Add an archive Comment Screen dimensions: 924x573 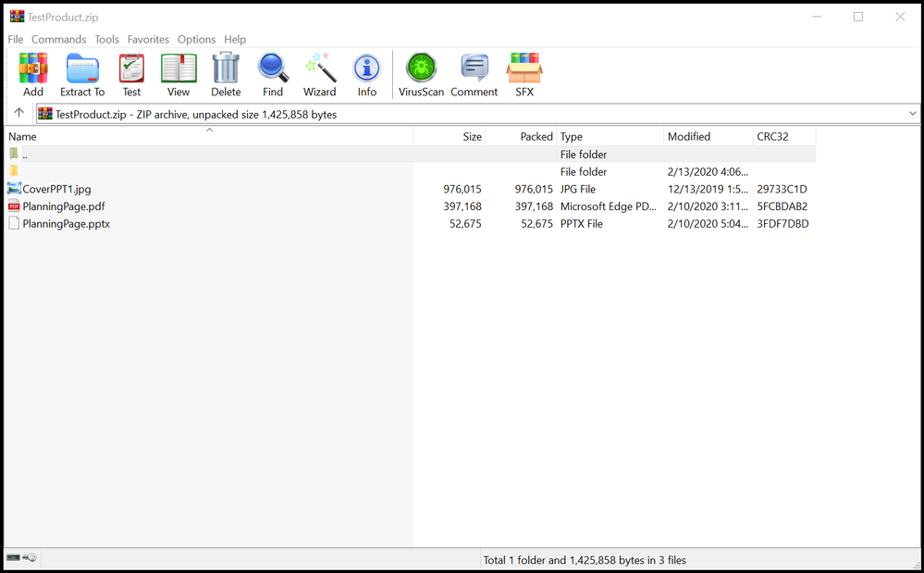(x=474, y=74)
